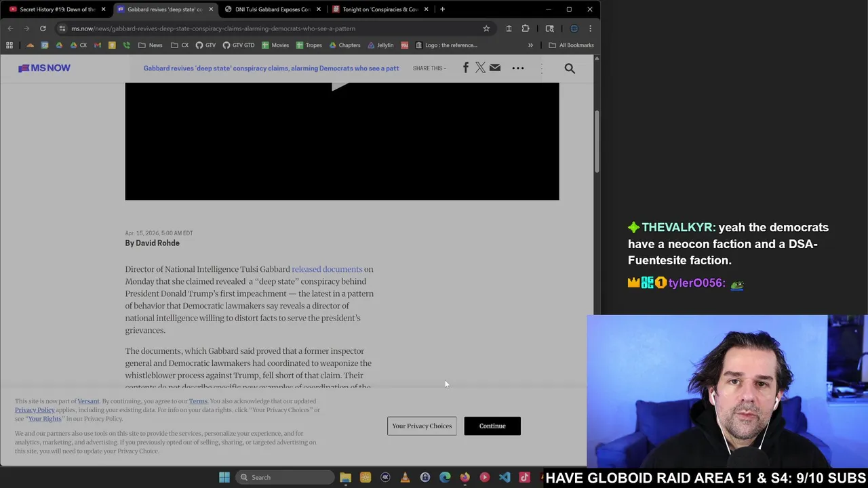Open the apps grid in bookmarks bar
The width and height of the screenshot is (868, 488).
[x=9, y=45]
